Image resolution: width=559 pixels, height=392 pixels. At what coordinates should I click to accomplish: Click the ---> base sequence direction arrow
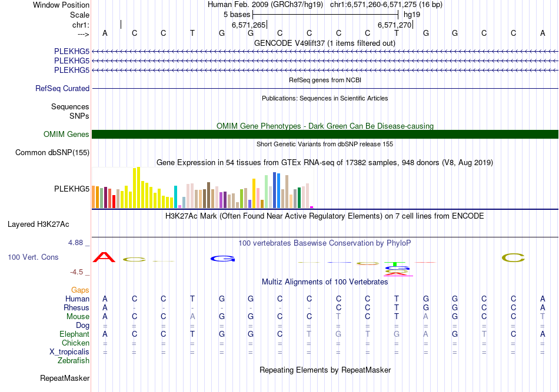coord(84,34)
